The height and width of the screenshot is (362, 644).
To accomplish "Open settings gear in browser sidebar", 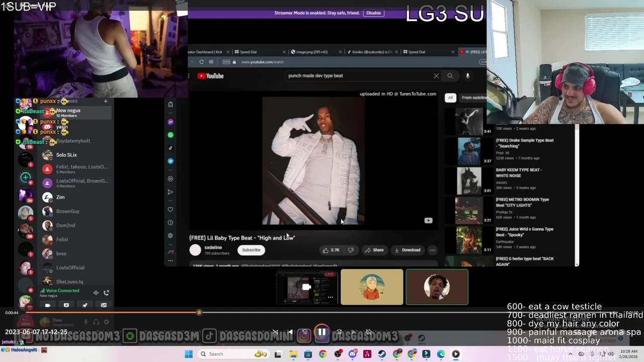I will pos(171,235).
